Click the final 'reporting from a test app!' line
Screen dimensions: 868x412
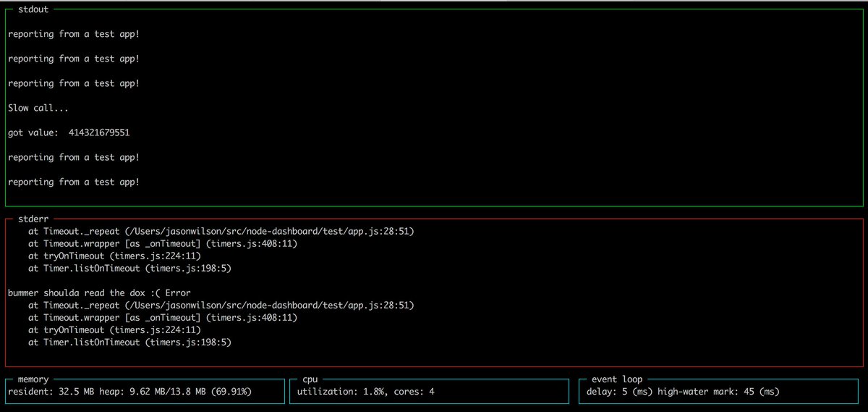(x=74, y=182)
